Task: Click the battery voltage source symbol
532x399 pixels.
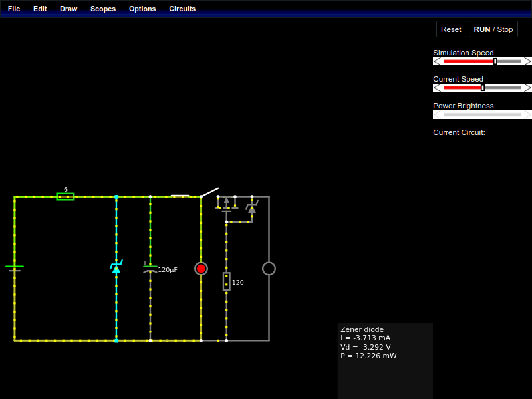Action: [15, 268]
